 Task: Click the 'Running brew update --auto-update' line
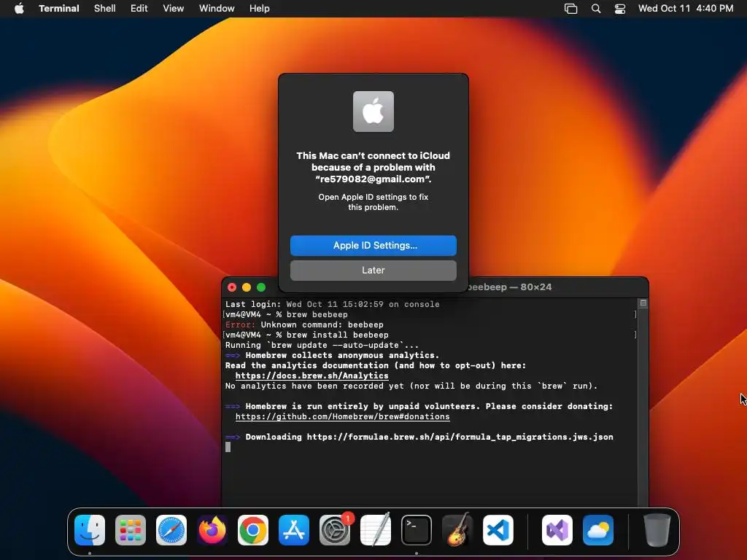(322, 345)
